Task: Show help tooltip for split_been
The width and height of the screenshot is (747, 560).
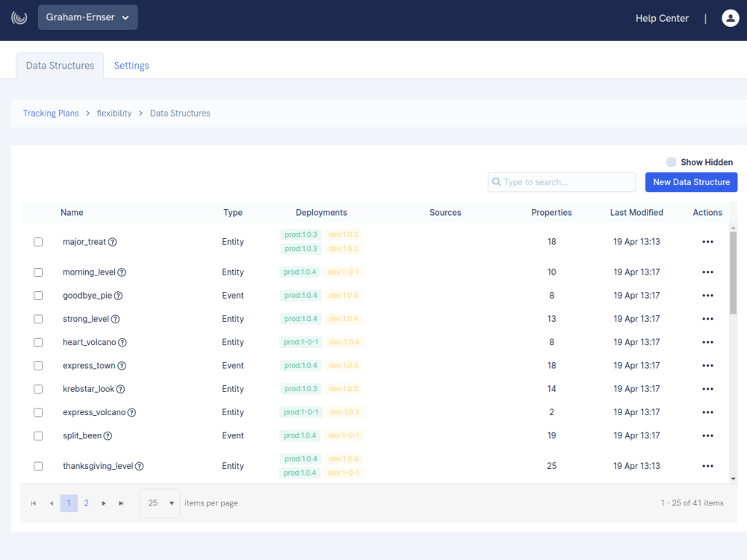Action: click(108, 436)
